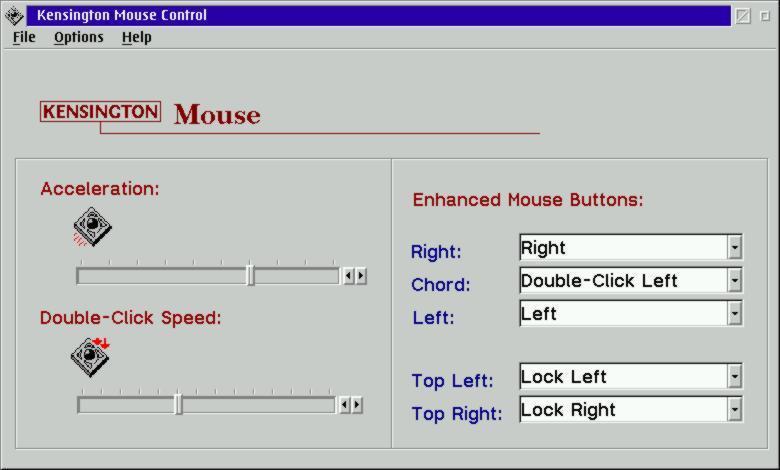Expand the Right button dropdown arrow

735,247
